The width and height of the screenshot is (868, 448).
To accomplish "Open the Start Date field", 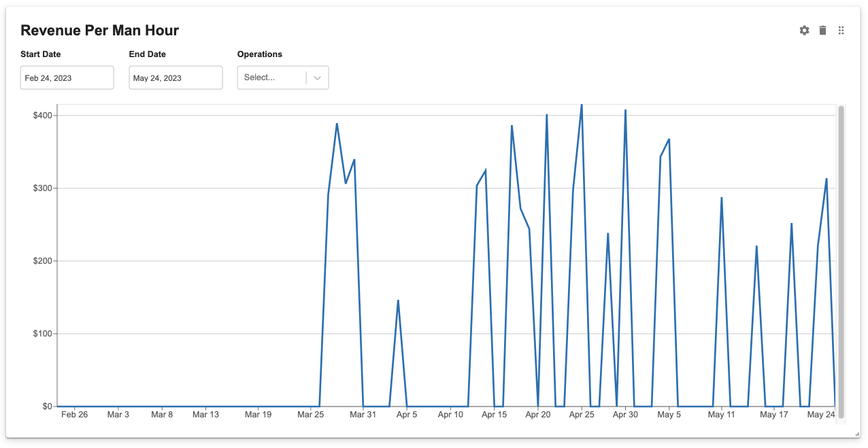I will [x=67, y=77].
